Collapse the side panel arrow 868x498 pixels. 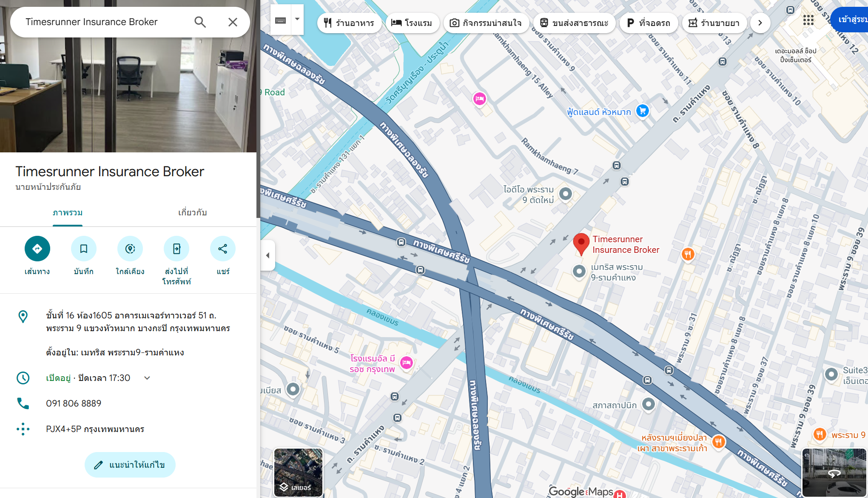pos(268,255)
